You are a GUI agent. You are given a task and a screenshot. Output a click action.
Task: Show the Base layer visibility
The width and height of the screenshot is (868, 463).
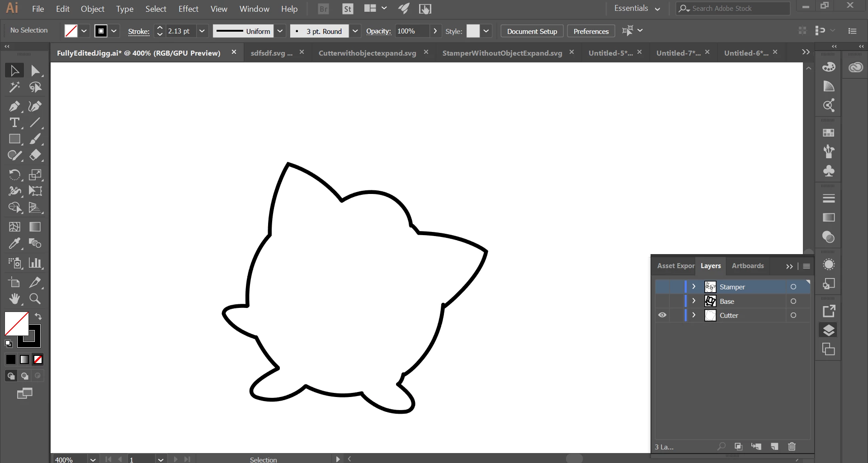662,301
